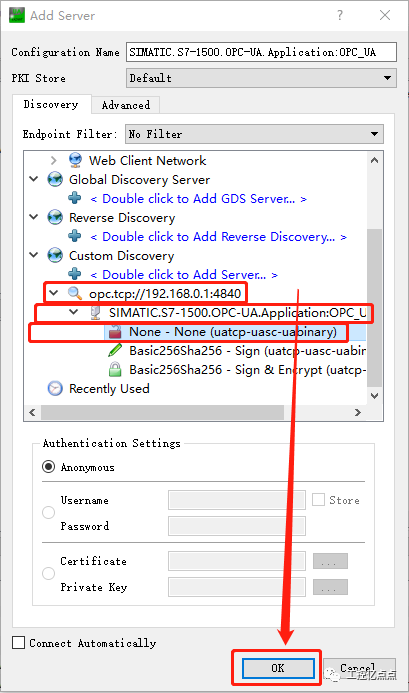Switch to the Discovery tab
Image resolution: width=409 pixels, height=693 pixels.
pos(51,104)
